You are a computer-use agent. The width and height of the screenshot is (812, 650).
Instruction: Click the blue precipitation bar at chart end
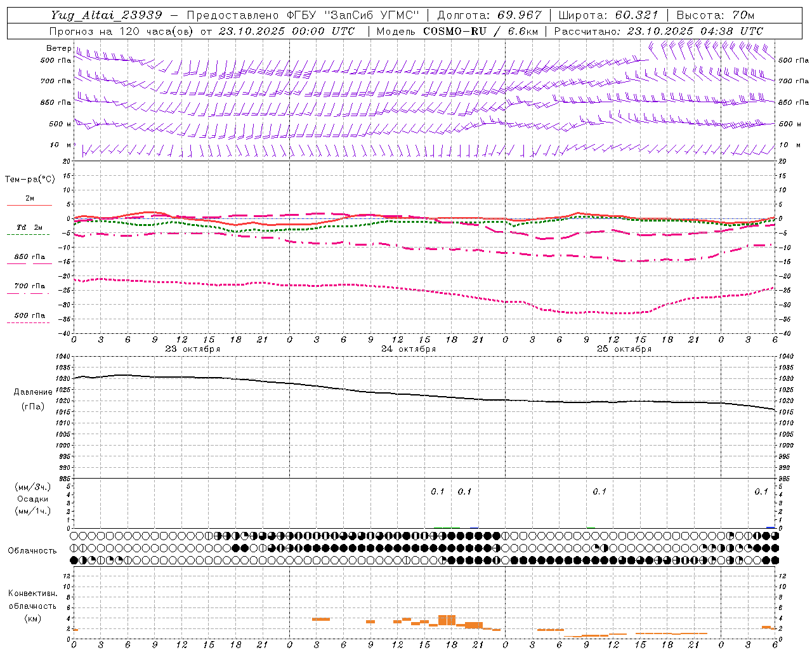coord(771,527)
